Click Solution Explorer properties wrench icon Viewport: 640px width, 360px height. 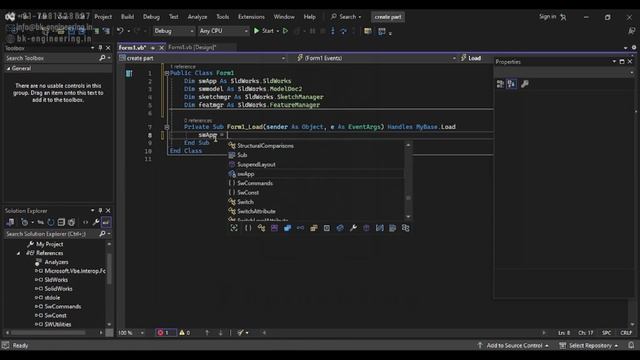(96, 222)
